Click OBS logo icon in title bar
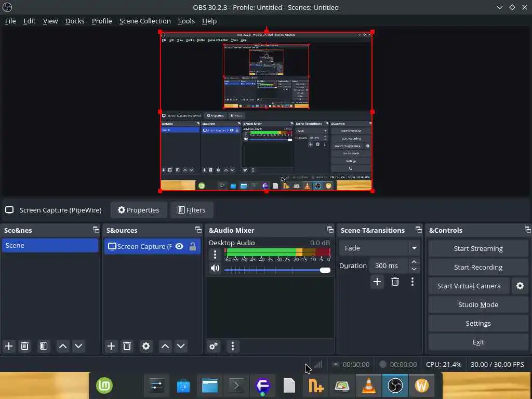 [x=7, y=7]
